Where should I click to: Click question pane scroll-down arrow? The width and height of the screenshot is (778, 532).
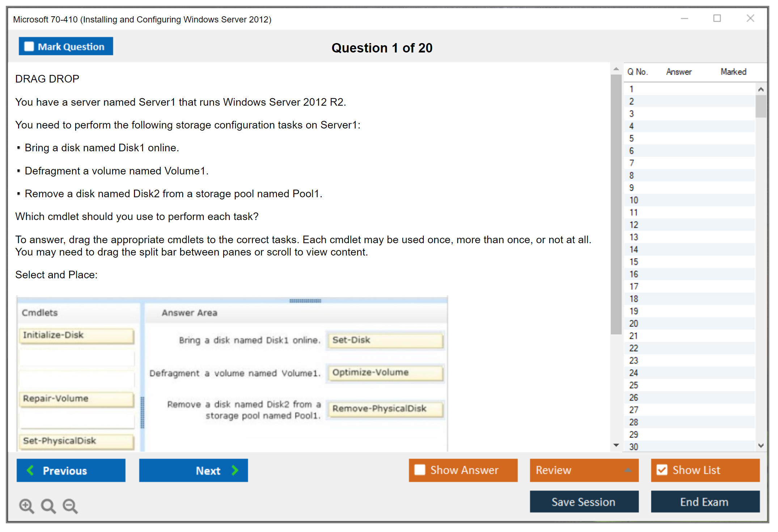coord(616,445)
